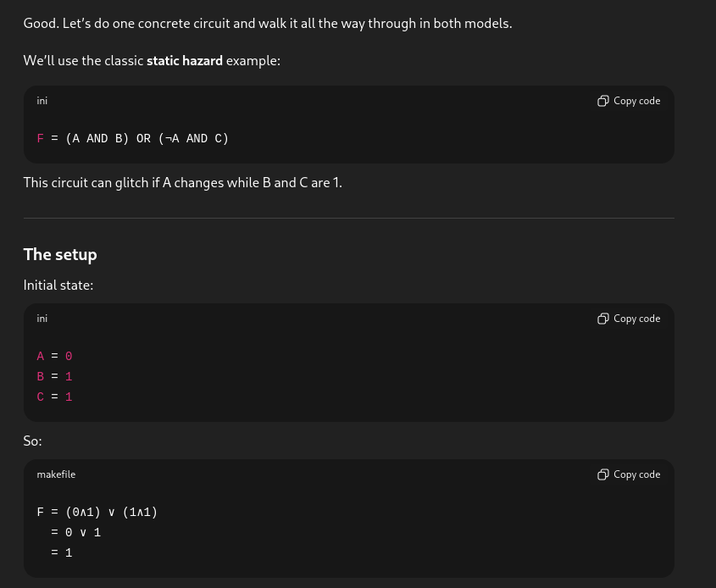Click "The setup" heading
Screen dimensions: 716x588
coord(60,255)
